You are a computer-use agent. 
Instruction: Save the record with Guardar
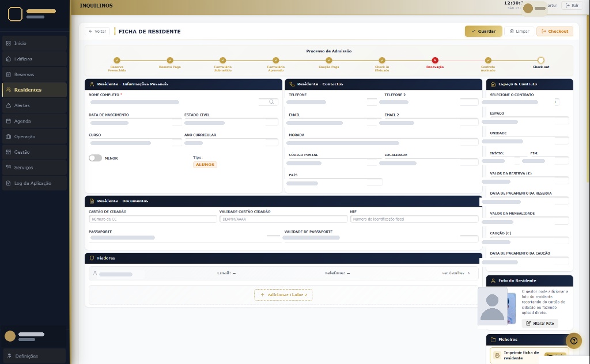click(483, 31)
